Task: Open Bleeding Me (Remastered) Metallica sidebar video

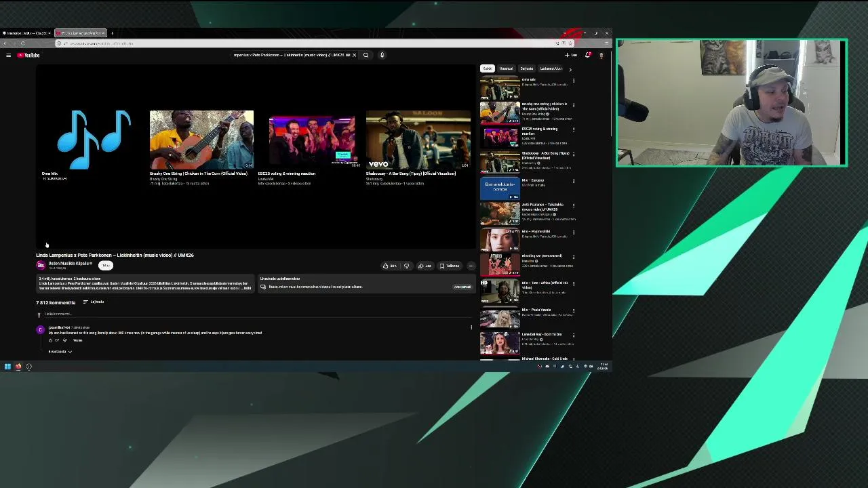Action: [x=500, y=264]
